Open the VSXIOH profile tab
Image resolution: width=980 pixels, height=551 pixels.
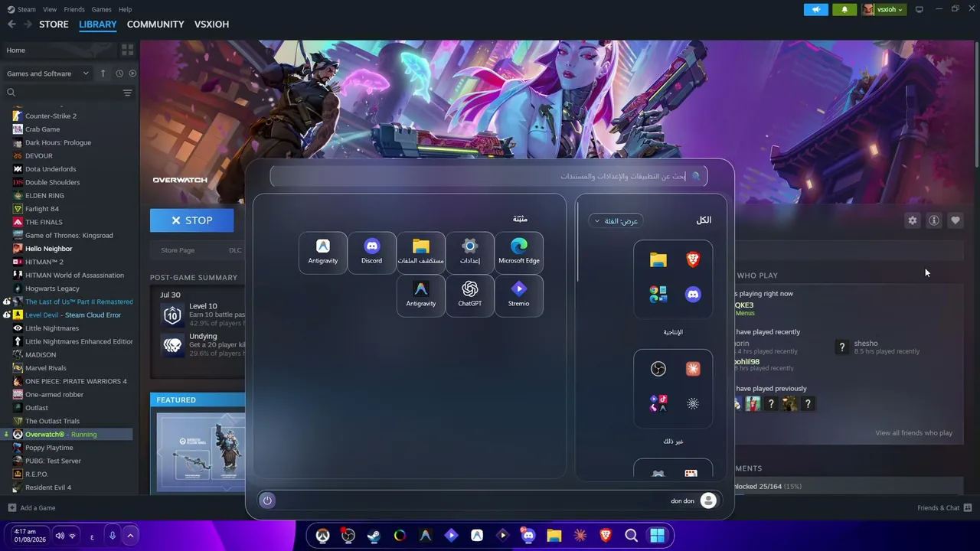212,24
